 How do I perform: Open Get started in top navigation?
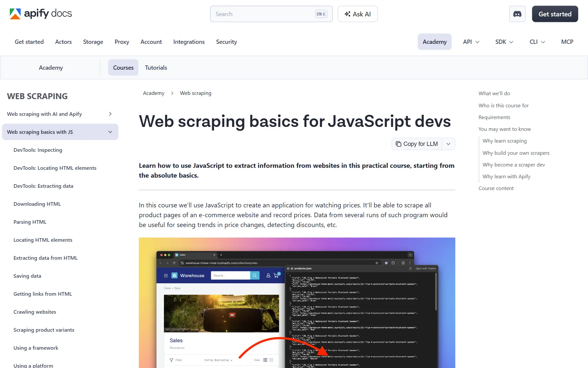click(29, 42)
